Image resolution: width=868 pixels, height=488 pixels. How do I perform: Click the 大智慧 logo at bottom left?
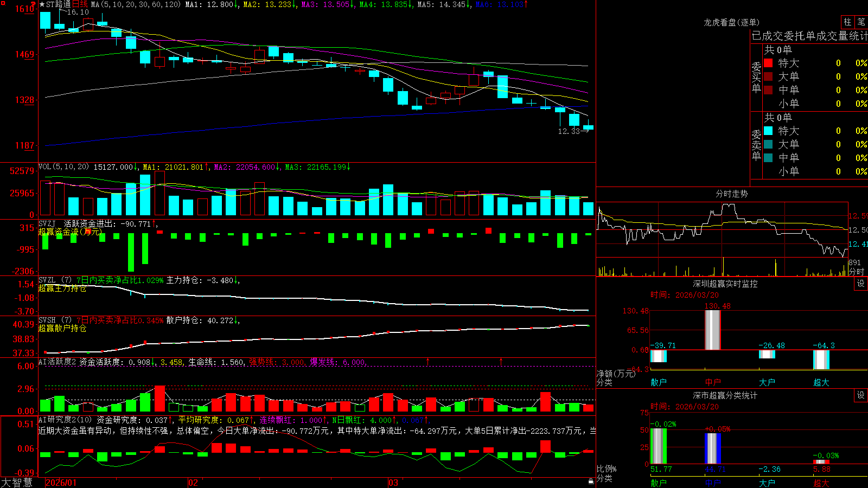click(17, 483)
